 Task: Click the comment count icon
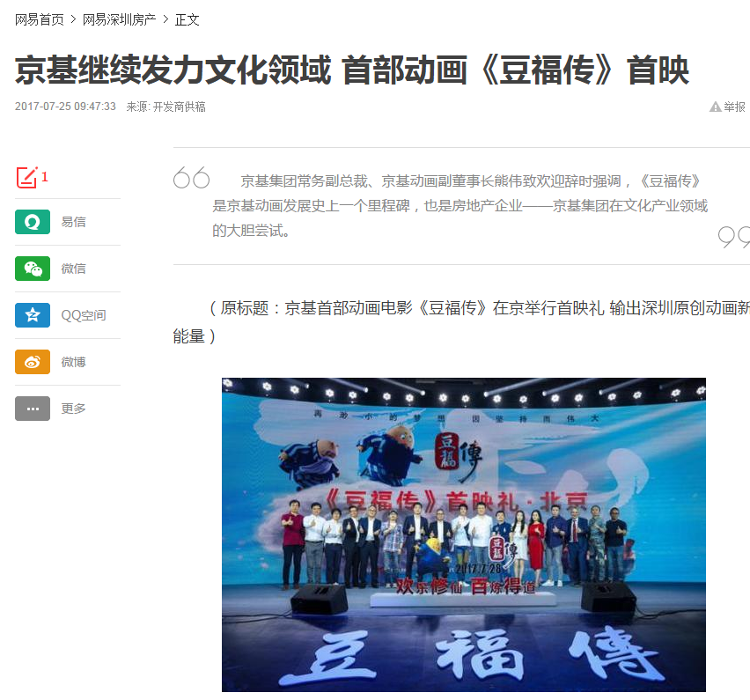click(26, 178)
